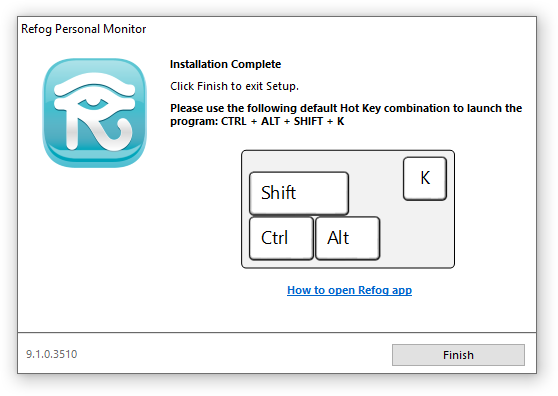
Task: Click the Ctrl key illustration
Action: (x=281, y=238)
